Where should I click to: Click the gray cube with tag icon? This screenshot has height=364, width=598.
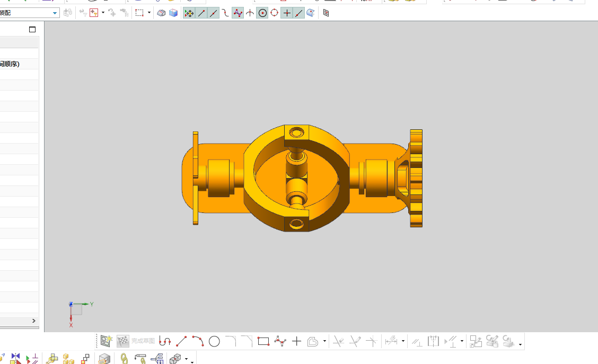[x=104, y=359]
